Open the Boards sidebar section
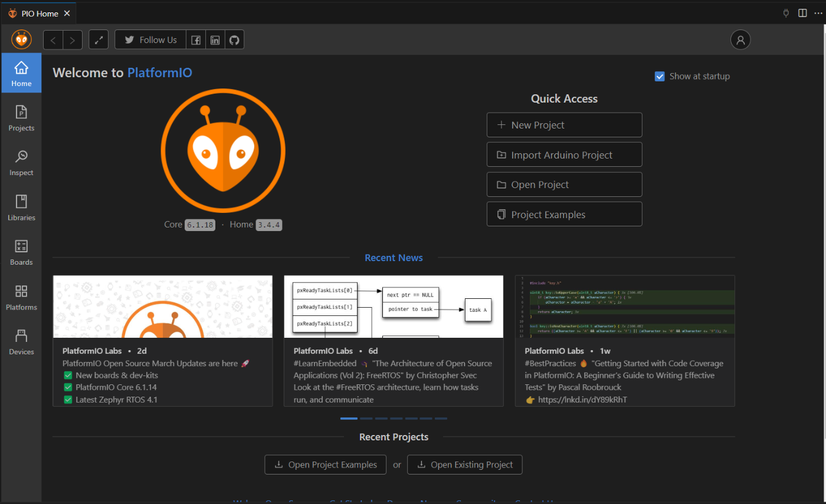Screen dimensions: 826x504 (x=21, y=252)
